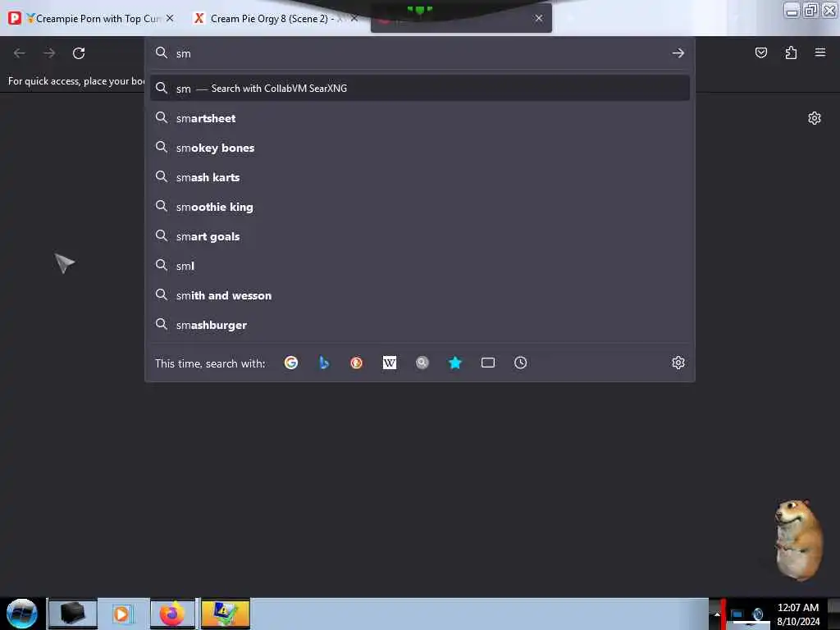Reload the current page
The width and height of the screenshot is (840, 630).
click(79, 53)
